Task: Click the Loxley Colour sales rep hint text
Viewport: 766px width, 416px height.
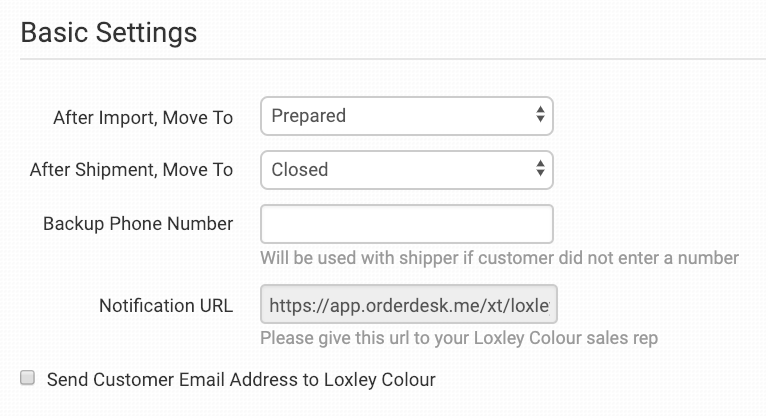Action: pos(459,338)
